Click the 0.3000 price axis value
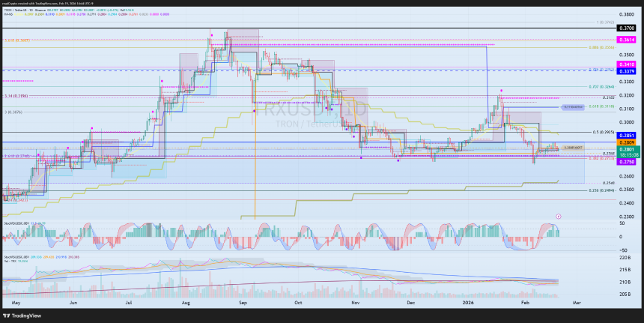 click(626, 122)
